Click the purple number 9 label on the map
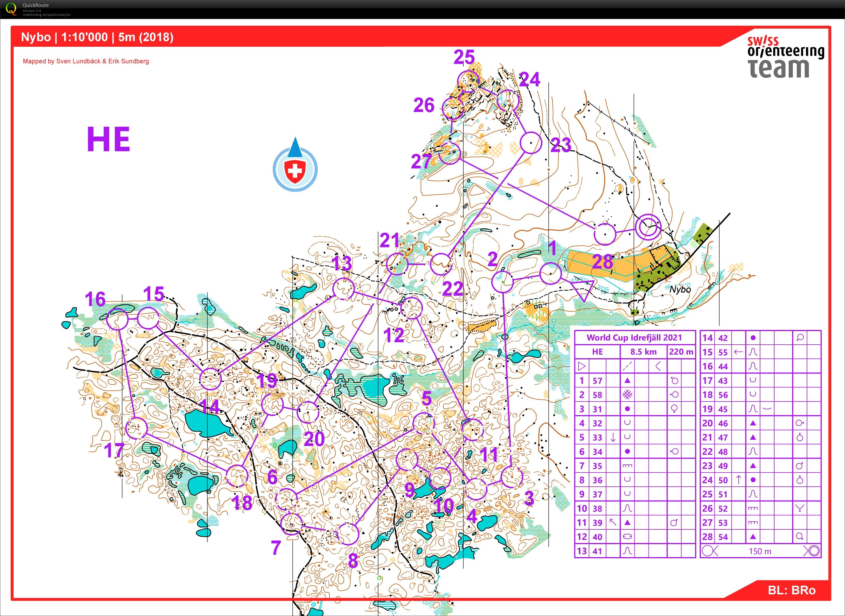This screenshot has width=845, height=616. [x=410, y=490]
